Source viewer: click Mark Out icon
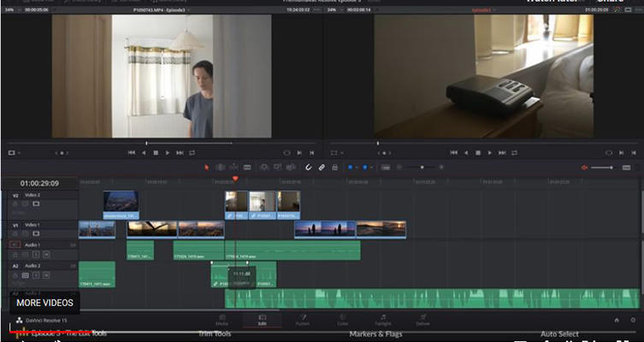Viewport: 644px width, 342px height. tap(311, 153)
